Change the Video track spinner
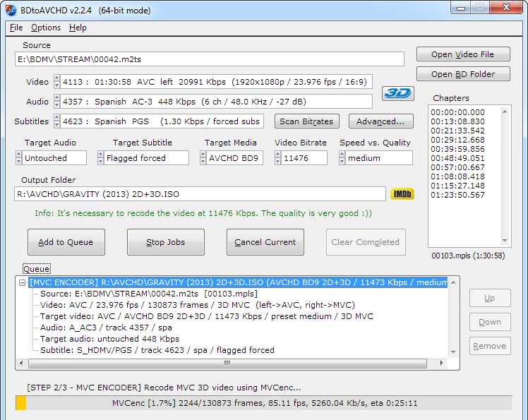Image resolution: width=528 pixels, height=420 pixels. point(56,82)
